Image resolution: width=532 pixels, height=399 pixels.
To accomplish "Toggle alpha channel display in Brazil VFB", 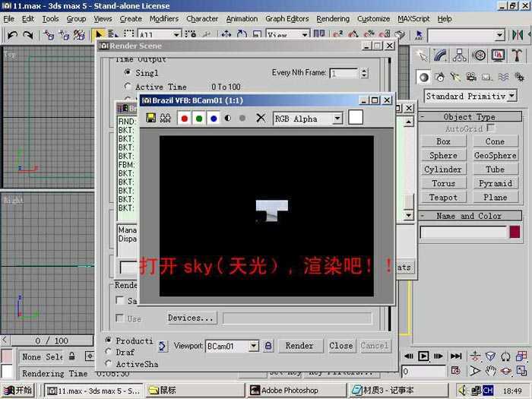I will (228, 118).
